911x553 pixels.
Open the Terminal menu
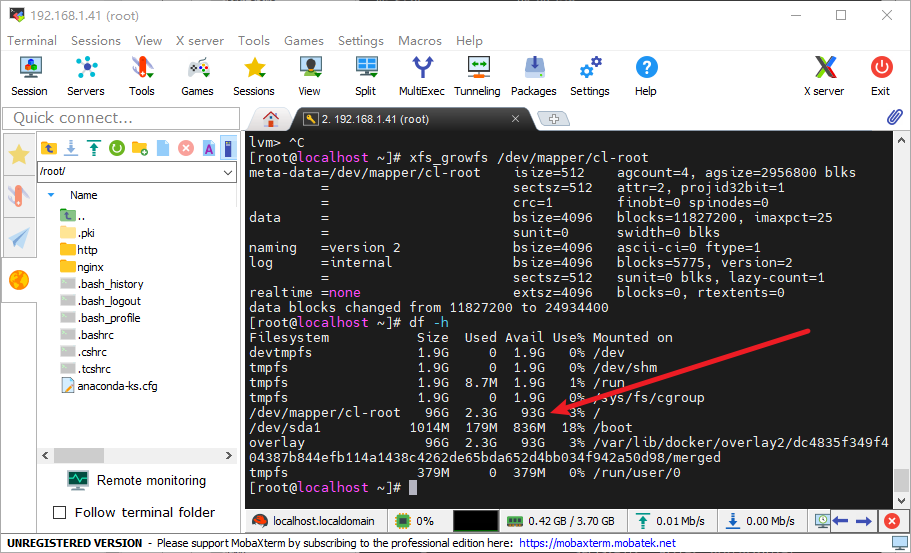32,41
